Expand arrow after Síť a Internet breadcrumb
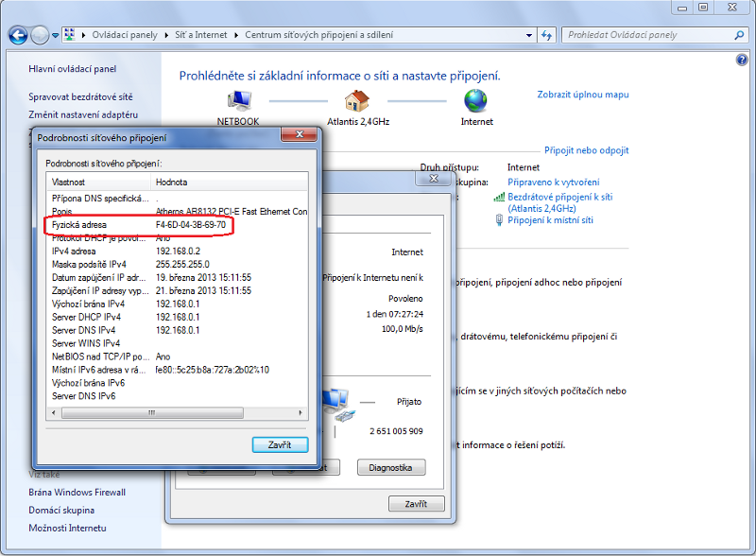Viewport: 756px width, 556px height. [236, 35]
